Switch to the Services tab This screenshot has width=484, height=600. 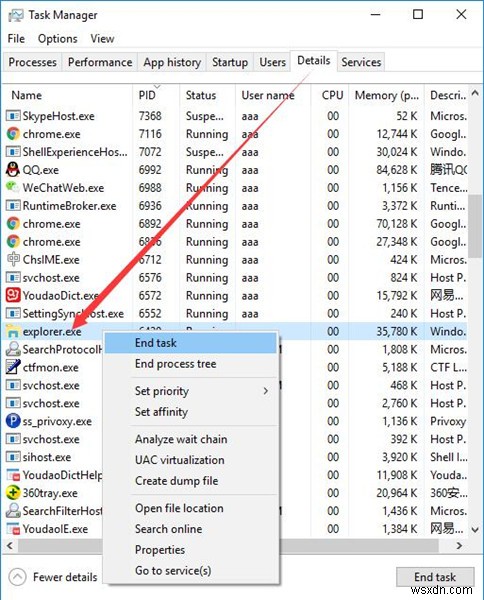pyautogui.click(x=361, y=62)
